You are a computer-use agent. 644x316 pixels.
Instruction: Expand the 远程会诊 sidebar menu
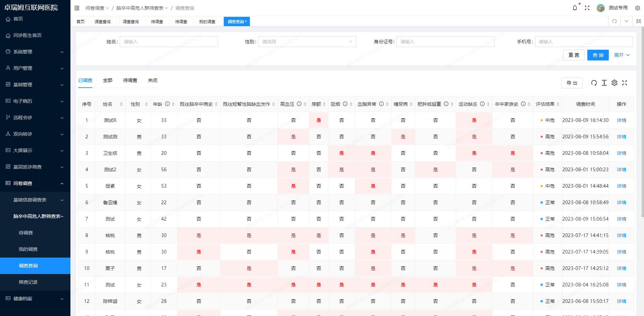35,118
